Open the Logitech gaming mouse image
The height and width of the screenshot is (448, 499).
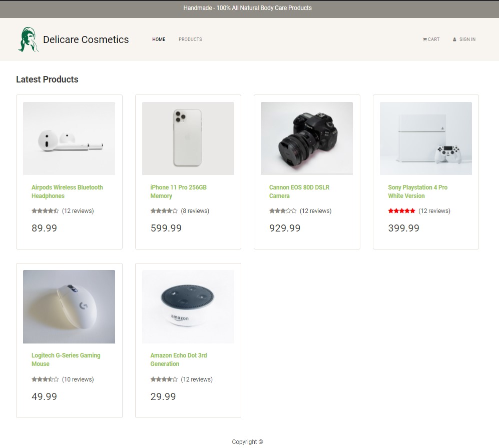(x=69, y=306)
